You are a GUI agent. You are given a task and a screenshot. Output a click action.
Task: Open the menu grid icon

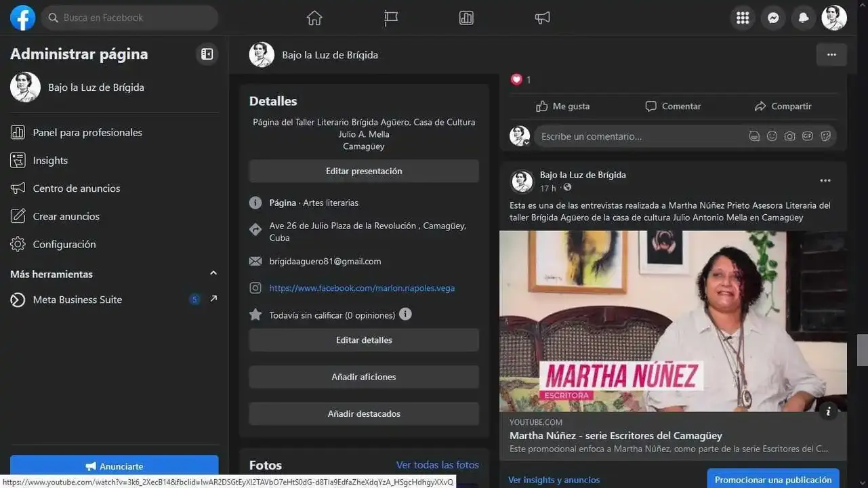743,18
